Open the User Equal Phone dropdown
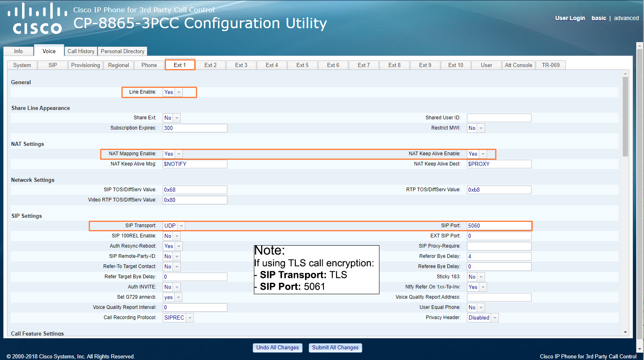Image resolution: width=644 pixels, height=360 pixels. click(476, 308)
